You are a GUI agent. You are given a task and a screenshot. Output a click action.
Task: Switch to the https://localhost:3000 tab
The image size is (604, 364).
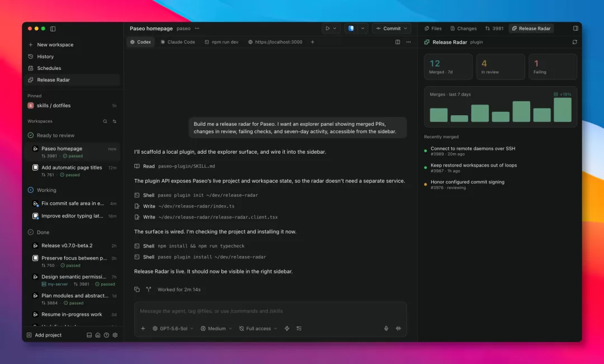point(275,42)
